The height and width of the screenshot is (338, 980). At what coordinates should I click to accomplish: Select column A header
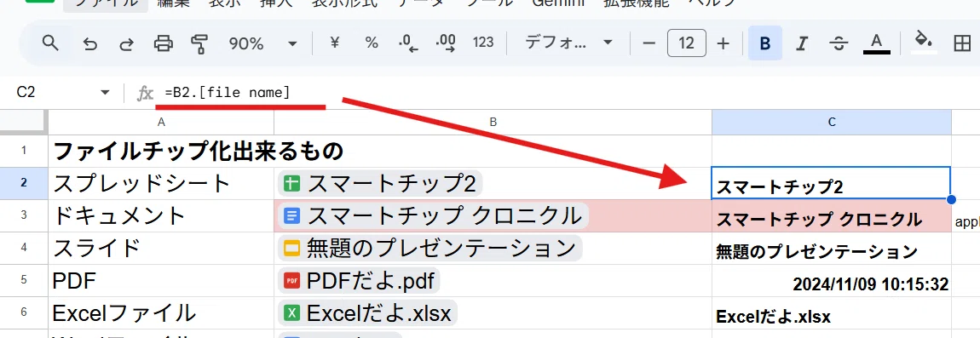(161, 123)
